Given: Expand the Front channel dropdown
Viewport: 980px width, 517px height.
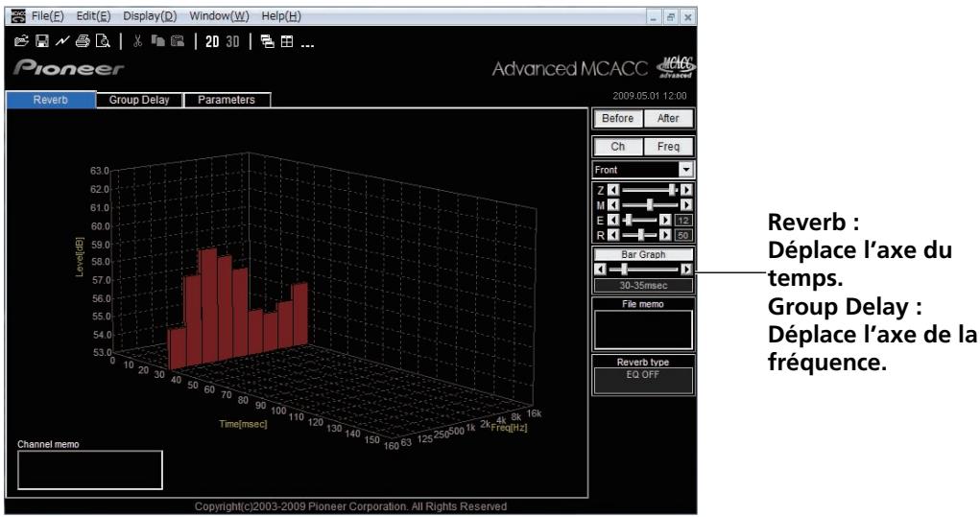Looking at the screenshot, I should click(685, 170).
